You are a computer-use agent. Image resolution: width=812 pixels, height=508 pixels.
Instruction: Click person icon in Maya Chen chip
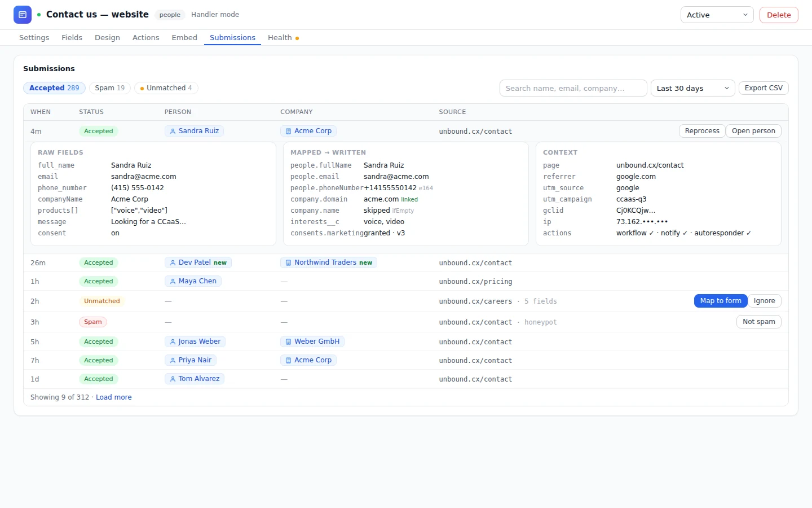[173, 282]
